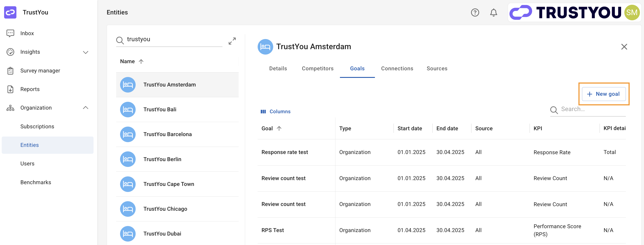The height and width of the screenshot is (245, 644).
Task: Click the goals Search field
Action: (593, 109)
